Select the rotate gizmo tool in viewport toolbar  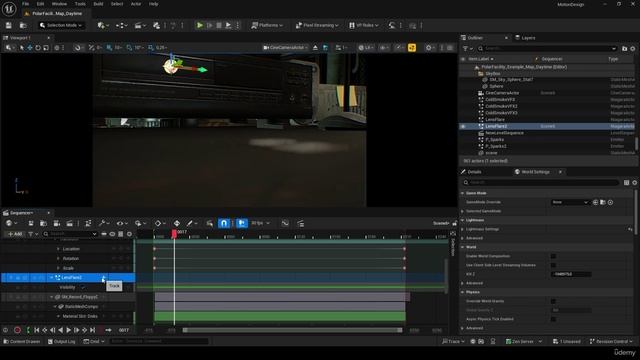coord(38,48)
